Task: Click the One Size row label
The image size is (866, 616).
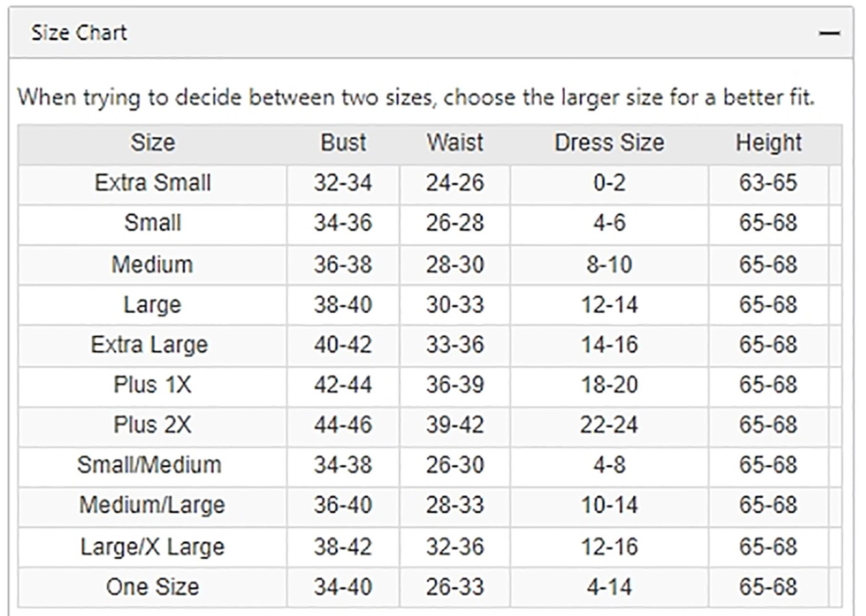Action: (153, 587)
